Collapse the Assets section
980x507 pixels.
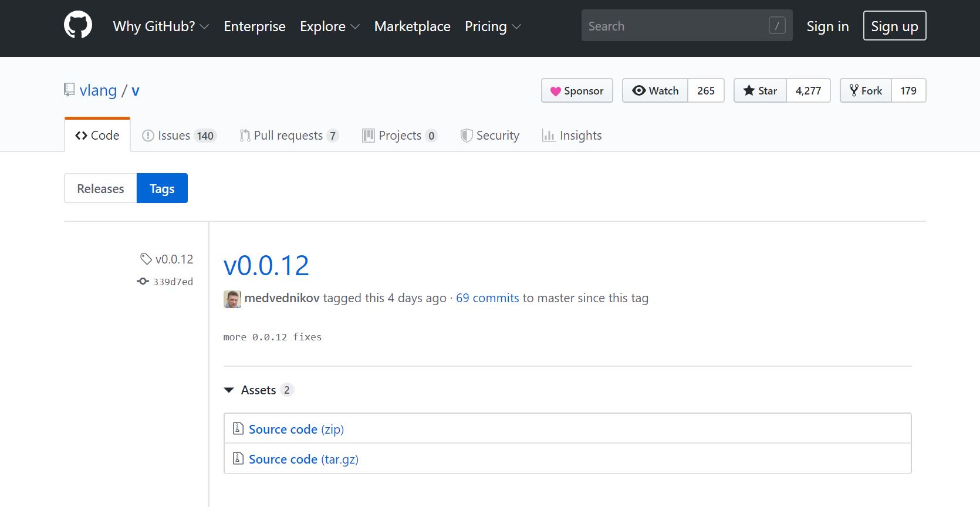click(x=229, y=390)
